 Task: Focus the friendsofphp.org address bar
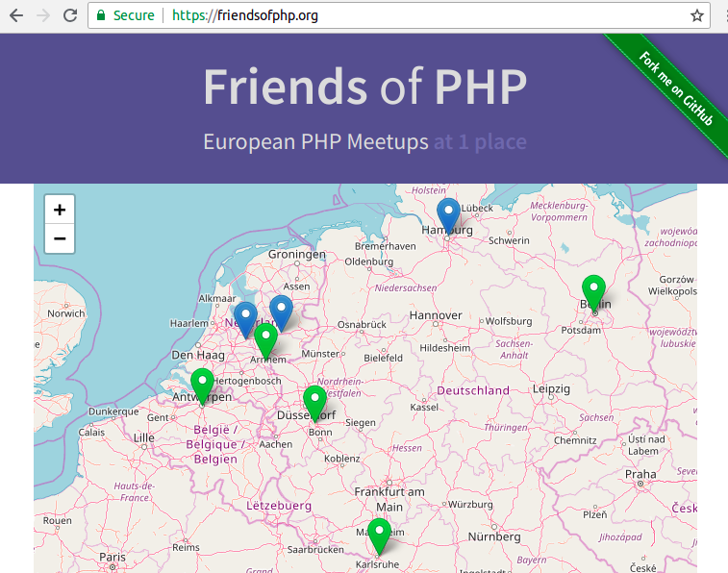(x=398, y=15)
